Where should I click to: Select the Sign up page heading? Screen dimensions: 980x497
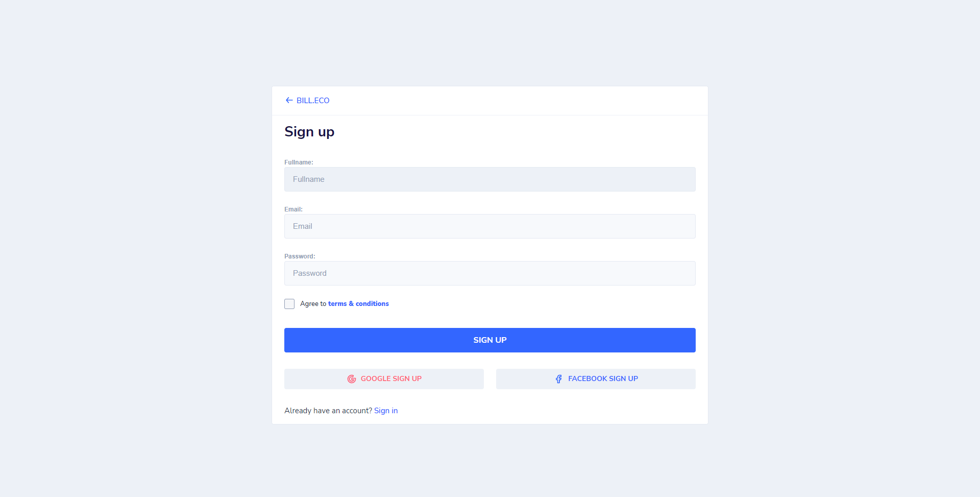[309, 132]
